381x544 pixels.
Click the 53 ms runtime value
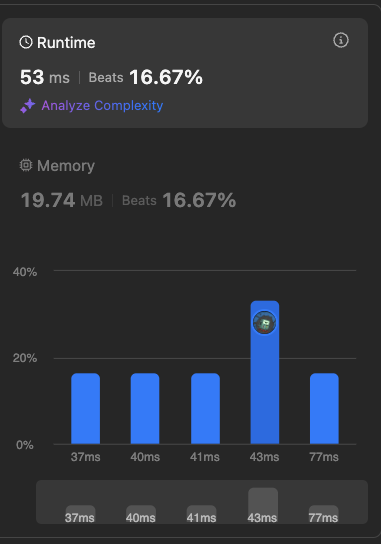click(45, 77)
